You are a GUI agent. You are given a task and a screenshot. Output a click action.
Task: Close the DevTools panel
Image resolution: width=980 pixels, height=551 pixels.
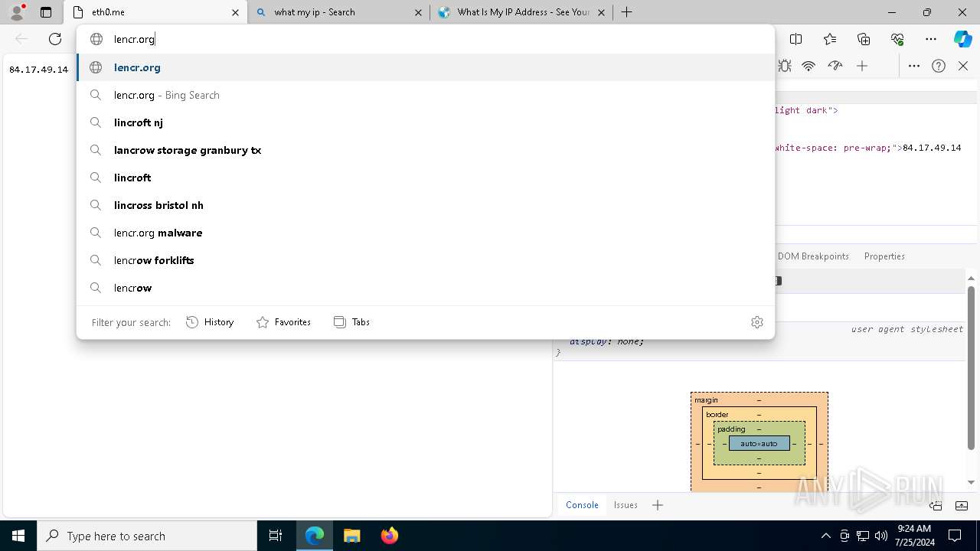click(963, 66)
